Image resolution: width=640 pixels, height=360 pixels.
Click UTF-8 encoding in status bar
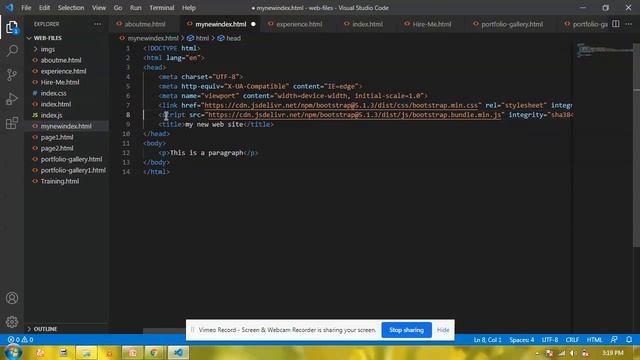click(x=550, y=340)
